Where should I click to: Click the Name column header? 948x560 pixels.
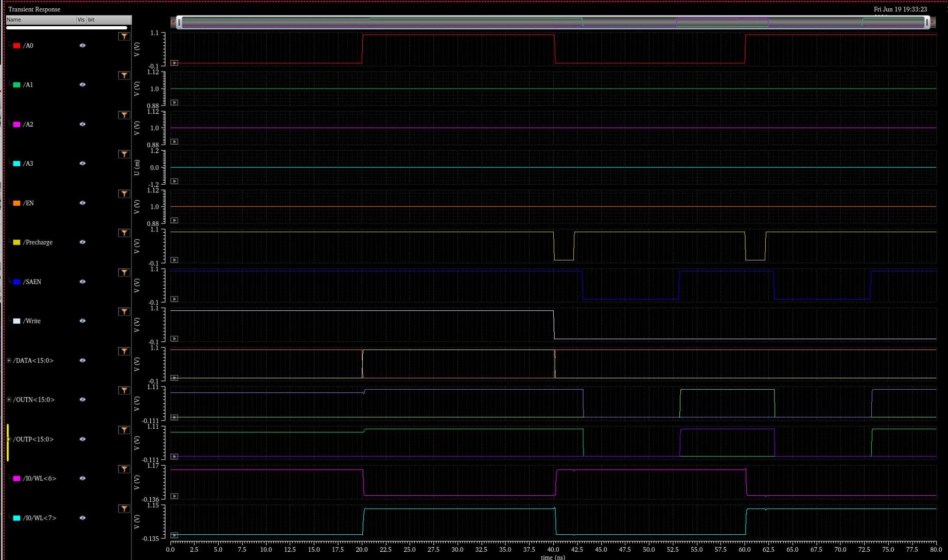click(41, 20)
